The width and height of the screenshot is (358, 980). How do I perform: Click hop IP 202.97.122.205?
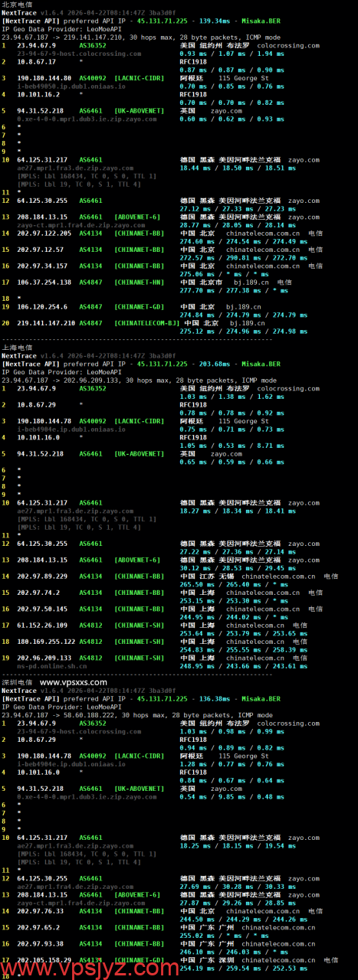[x=44, y=234]
